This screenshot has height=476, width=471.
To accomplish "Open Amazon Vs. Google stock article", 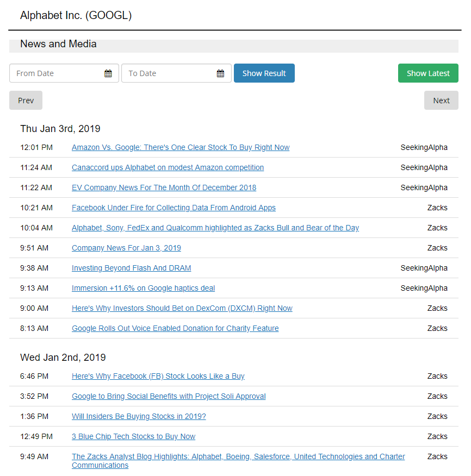I will pos(181,147).
